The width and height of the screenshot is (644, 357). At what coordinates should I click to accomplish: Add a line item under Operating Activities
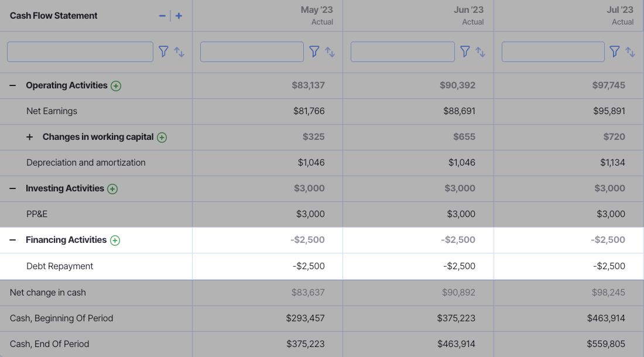pos(116,85)
